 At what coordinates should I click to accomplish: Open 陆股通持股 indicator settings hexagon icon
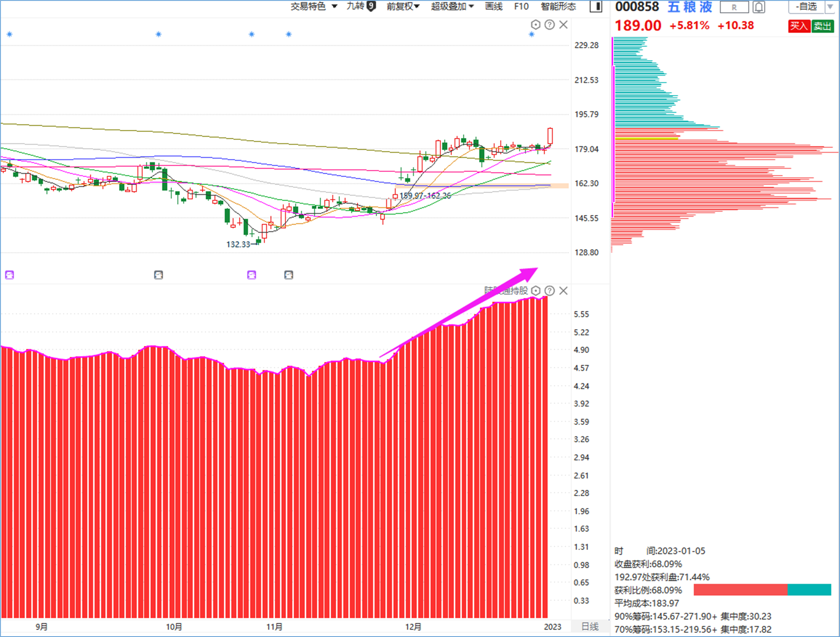536,291
